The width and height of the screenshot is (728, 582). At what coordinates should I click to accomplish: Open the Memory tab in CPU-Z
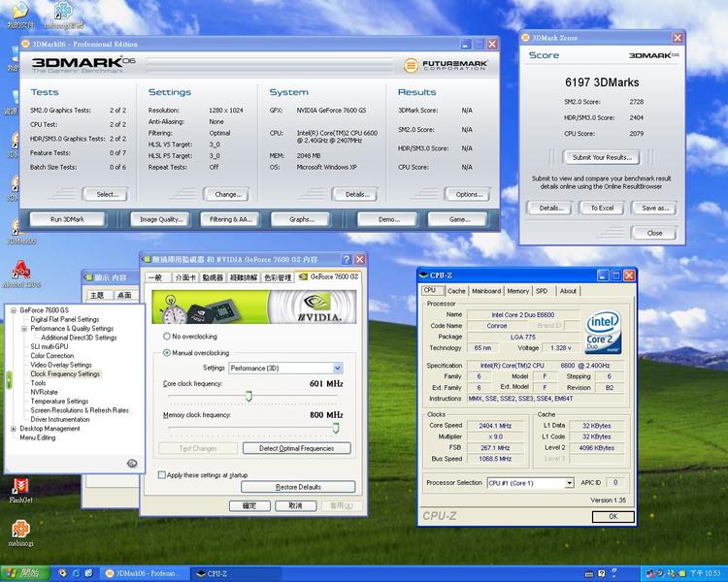point(517,291)
